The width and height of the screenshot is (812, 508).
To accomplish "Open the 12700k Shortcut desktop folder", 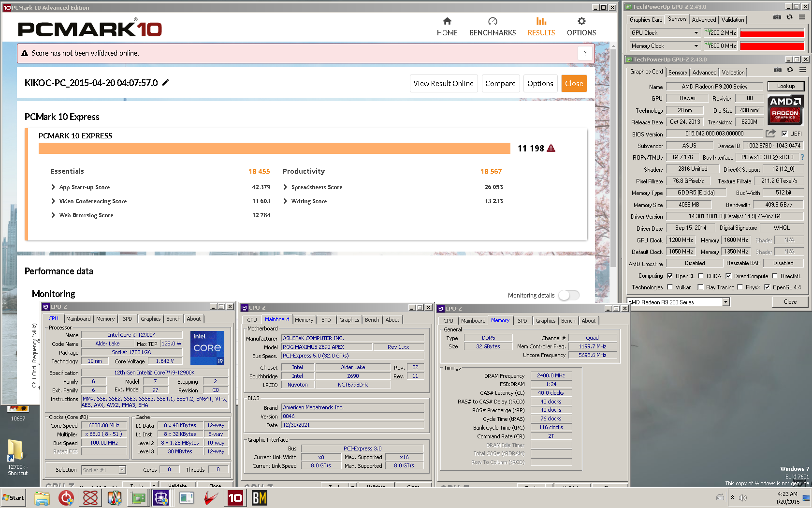I will coord(17,458).
